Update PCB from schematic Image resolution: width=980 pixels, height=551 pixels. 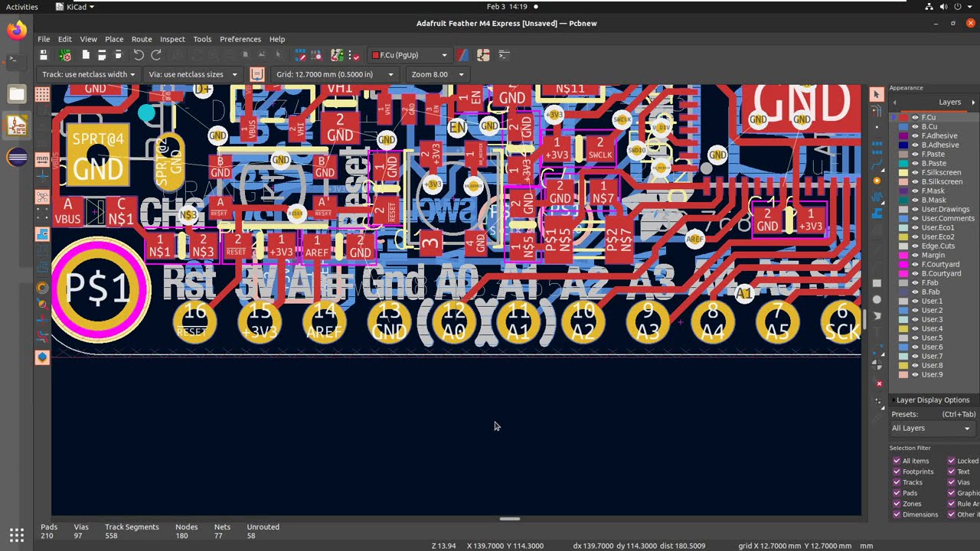pyautogui.click(x=337, y=55)
